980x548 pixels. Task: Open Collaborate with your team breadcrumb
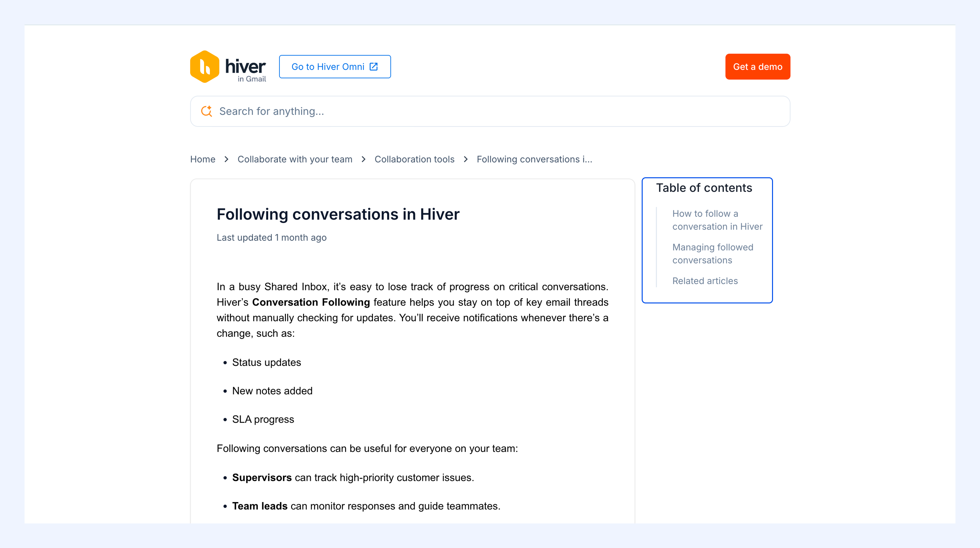[295, 159]
